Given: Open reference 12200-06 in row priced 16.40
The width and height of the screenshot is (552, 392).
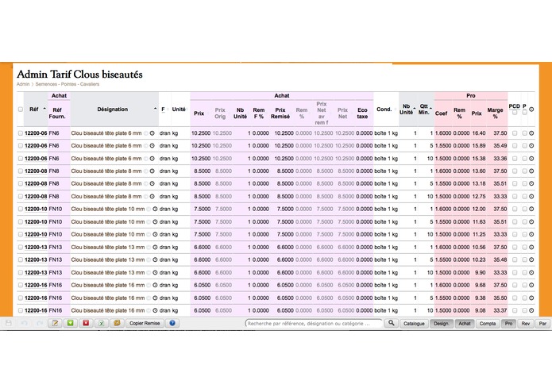Looking at the screenshot, I should pyautogui.click(x=36, y=133).
